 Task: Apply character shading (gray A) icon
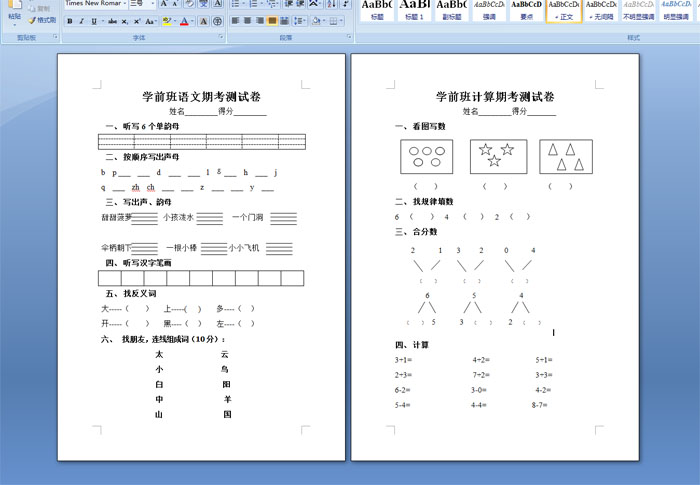[204, 21]
